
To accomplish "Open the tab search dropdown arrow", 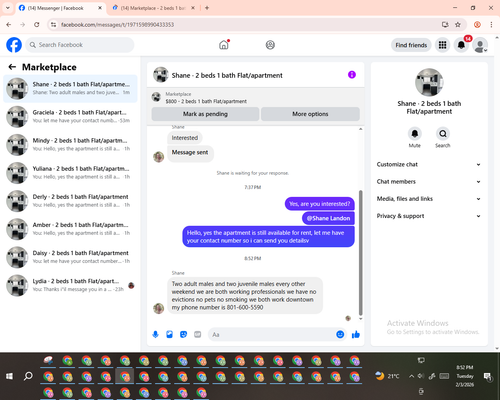I will coord(8,8).
